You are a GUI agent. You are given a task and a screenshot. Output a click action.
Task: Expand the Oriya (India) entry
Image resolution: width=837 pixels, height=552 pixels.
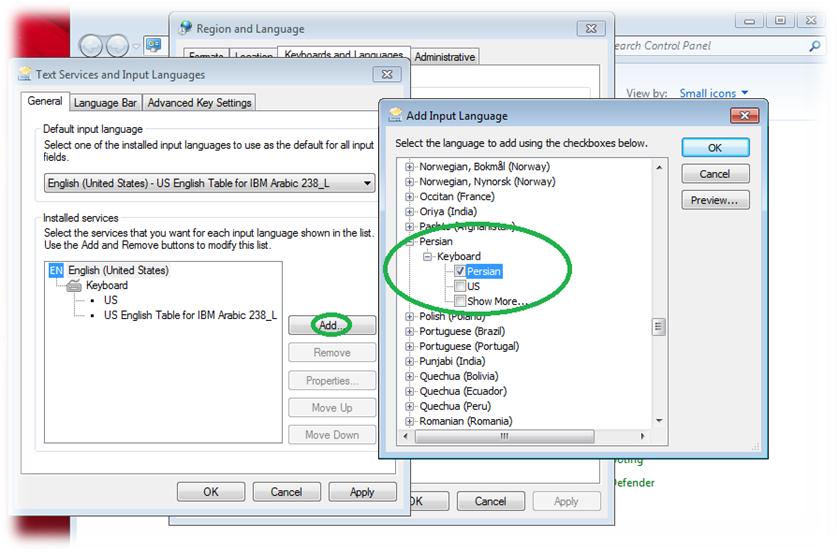(x=409, y=211)
